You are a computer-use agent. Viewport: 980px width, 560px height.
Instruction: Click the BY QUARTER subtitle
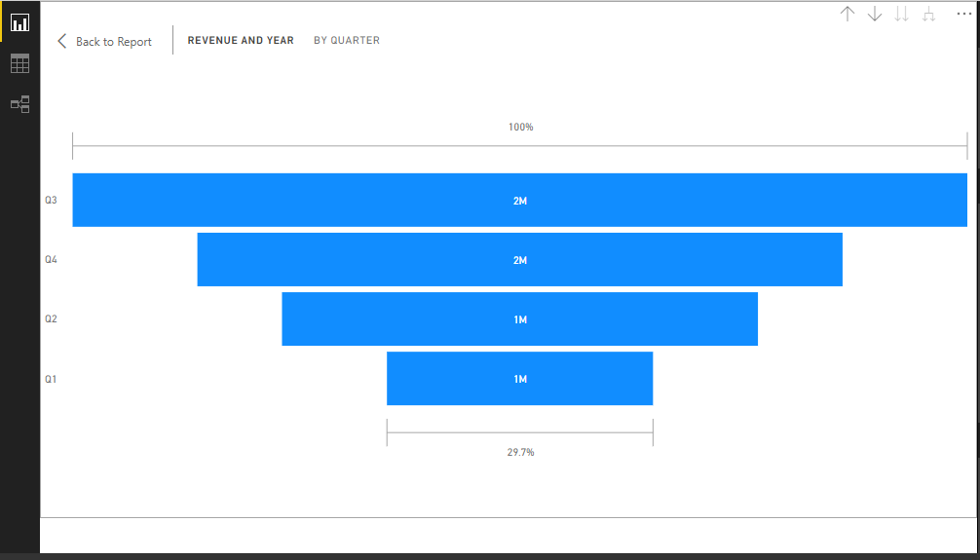coord(347,40)
